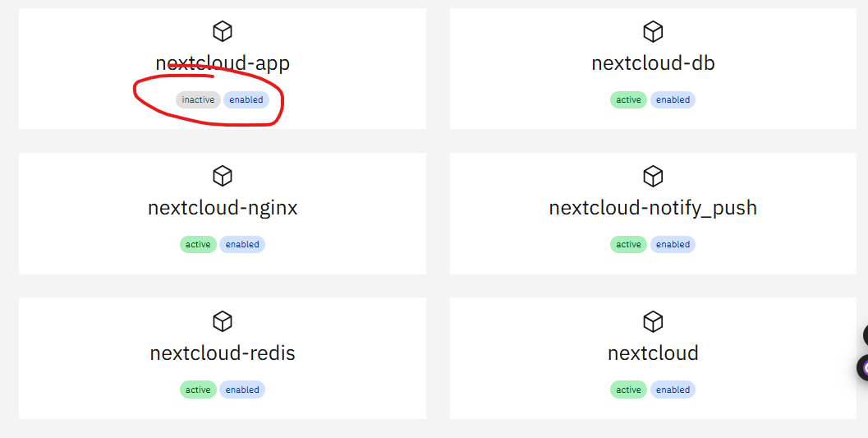Click the purple floating icon at the right edge
The image size is (868, 438).
point(862,367)
